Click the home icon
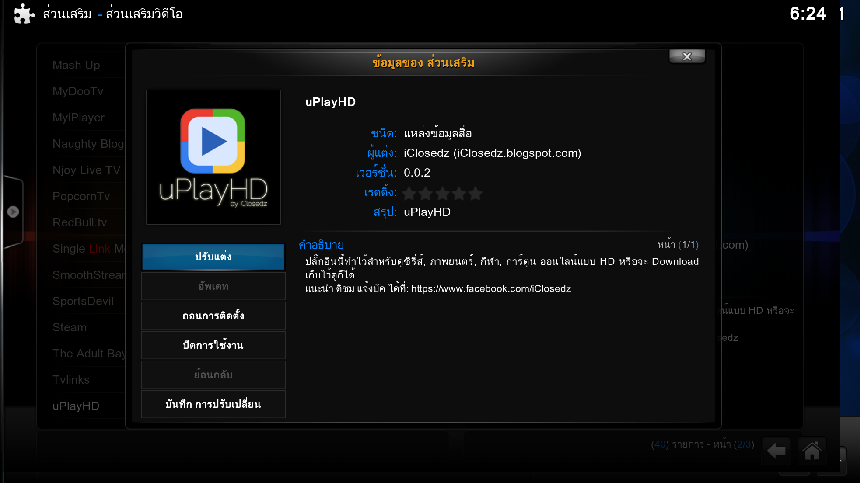The height and width of the screenshot is (491, 861). click(812, 451)
